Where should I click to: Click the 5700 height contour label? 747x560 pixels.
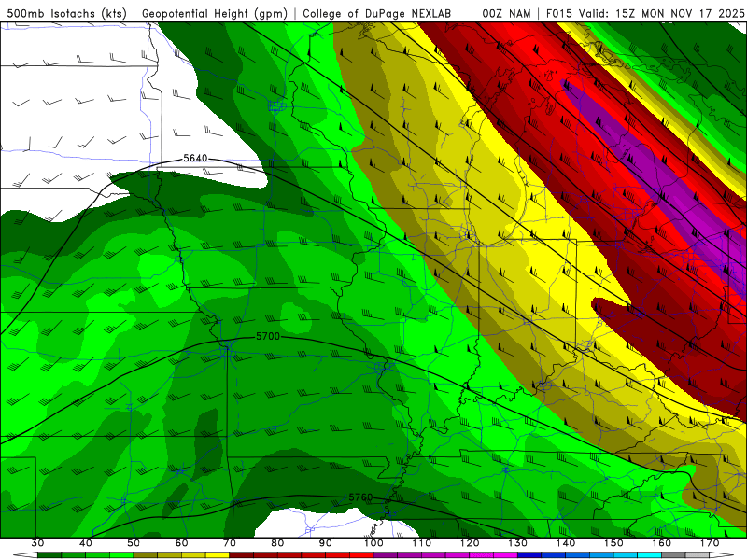point(268,336)
